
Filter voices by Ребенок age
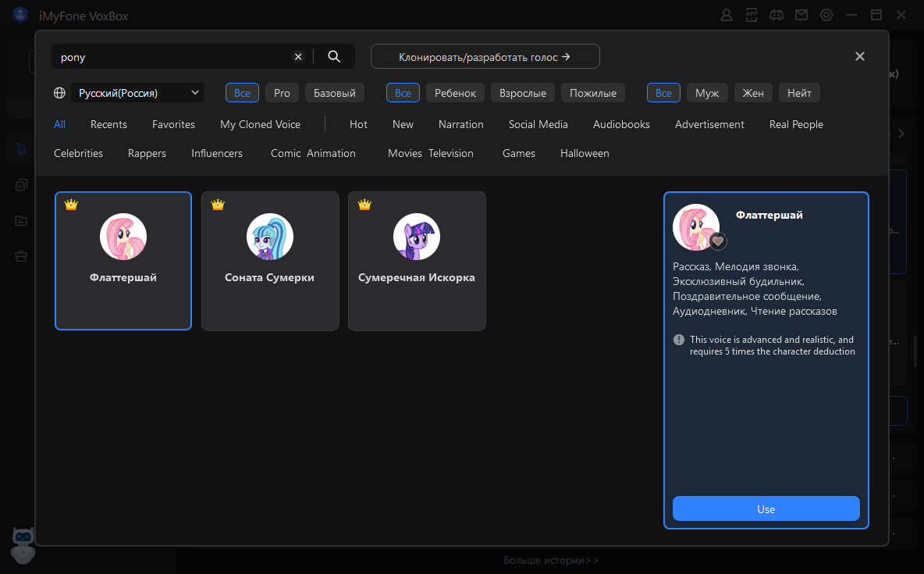[456, 93]
